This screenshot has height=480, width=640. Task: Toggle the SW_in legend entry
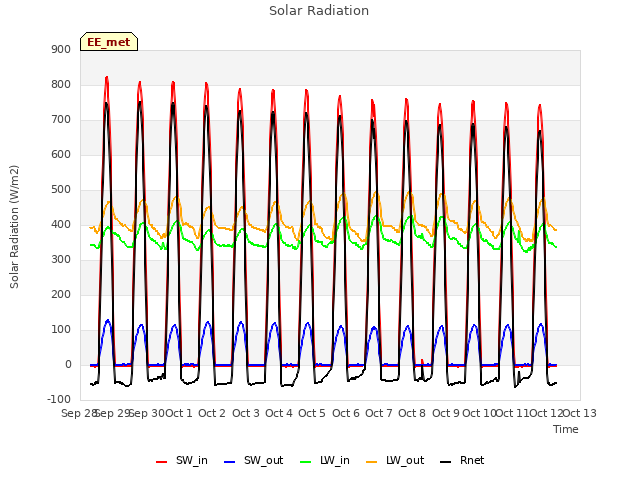182,460
